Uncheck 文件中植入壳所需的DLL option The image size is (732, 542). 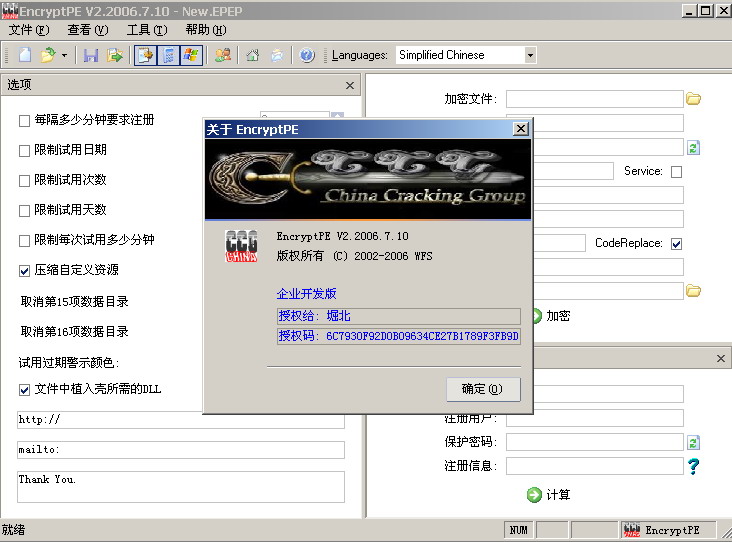click(x=24, y=390)
